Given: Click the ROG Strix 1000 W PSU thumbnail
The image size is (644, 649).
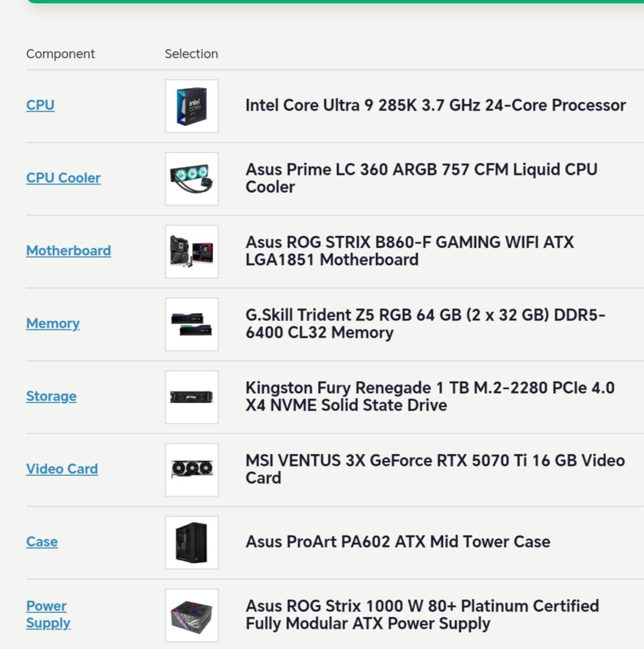Looking at the screenshot, I should (x=192, y=615).
